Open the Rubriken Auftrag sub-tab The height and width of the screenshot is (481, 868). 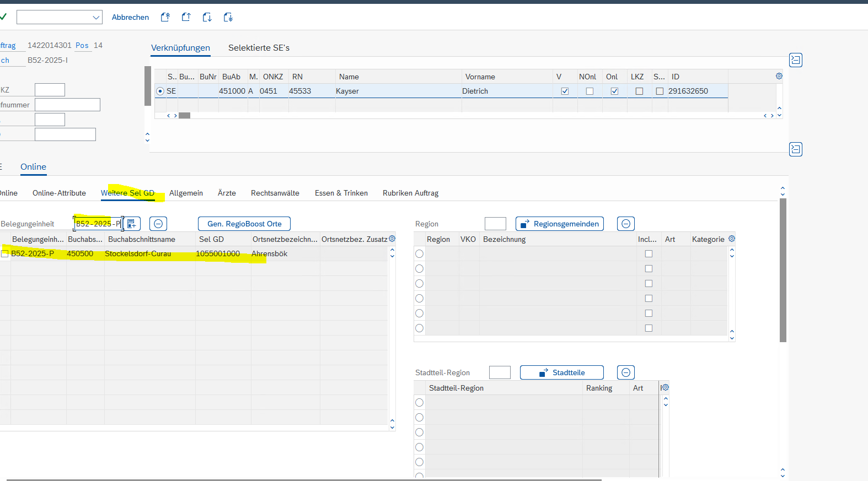coord(410,193)
